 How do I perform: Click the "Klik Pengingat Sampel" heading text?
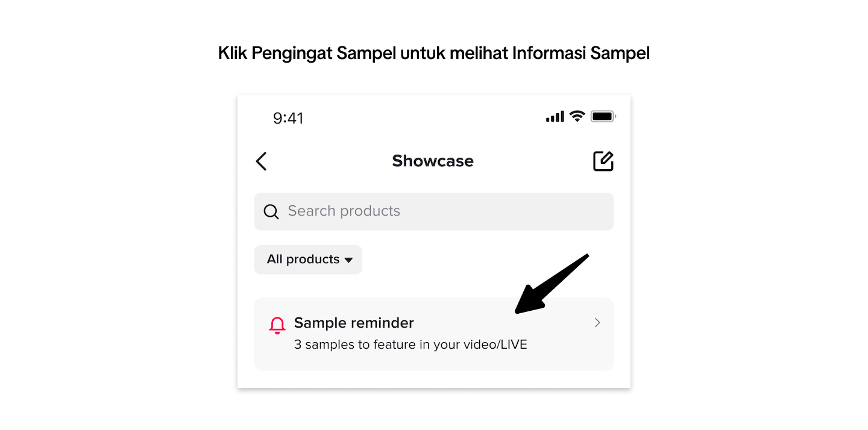point(433,54)
